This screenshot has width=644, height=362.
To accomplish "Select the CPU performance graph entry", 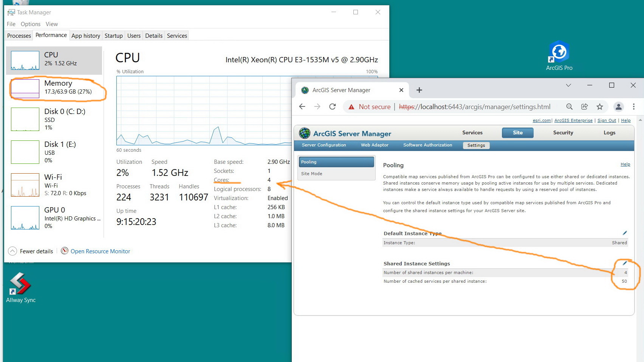I will click(x=54, y=60).
